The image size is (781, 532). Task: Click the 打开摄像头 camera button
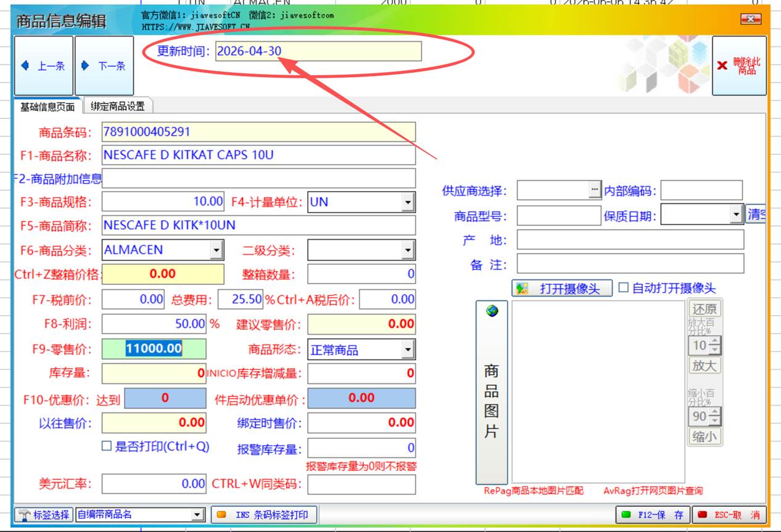[x=562, y=289]
